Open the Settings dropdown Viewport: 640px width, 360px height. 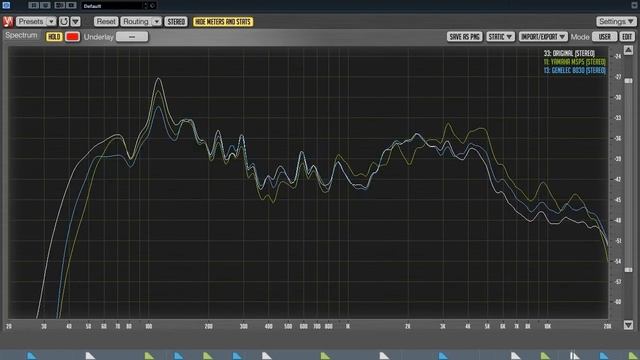(x=616, y=21)
